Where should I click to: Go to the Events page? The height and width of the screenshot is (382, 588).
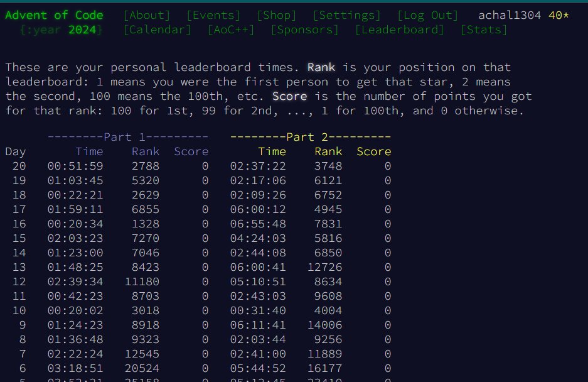(x=213, y=15)
